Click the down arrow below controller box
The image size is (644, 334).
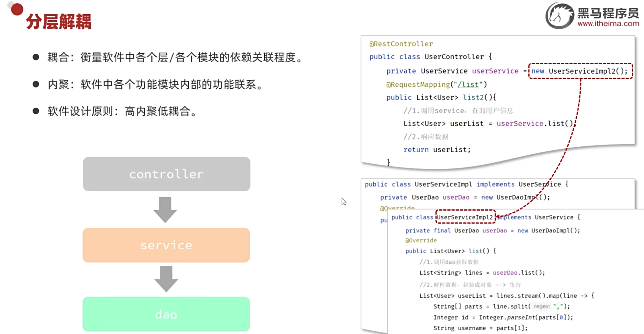[x=165, y=210]
